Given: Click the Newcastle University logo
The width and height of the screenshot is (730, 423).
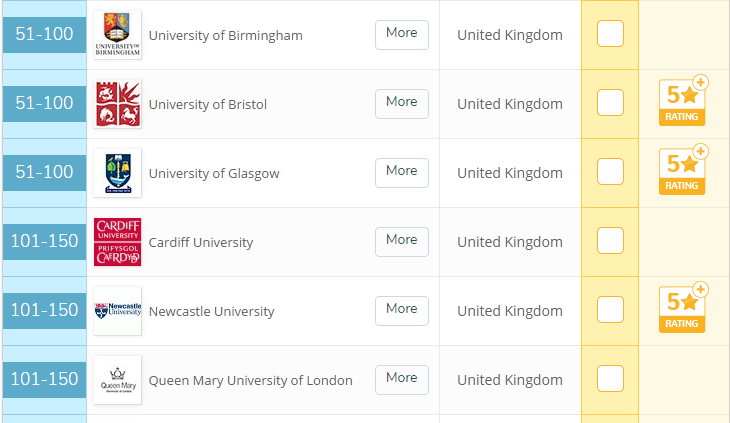Looking at the screenshot, I should coord(117,311).
